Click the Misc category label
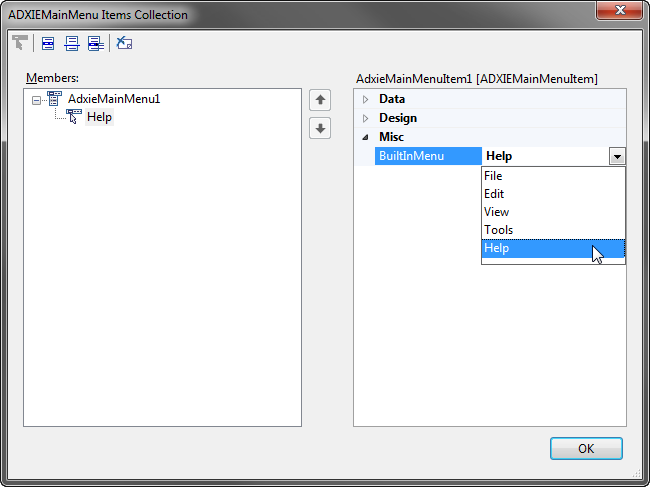The width and height of the screenshot is (650, 487). click(391, 137)
